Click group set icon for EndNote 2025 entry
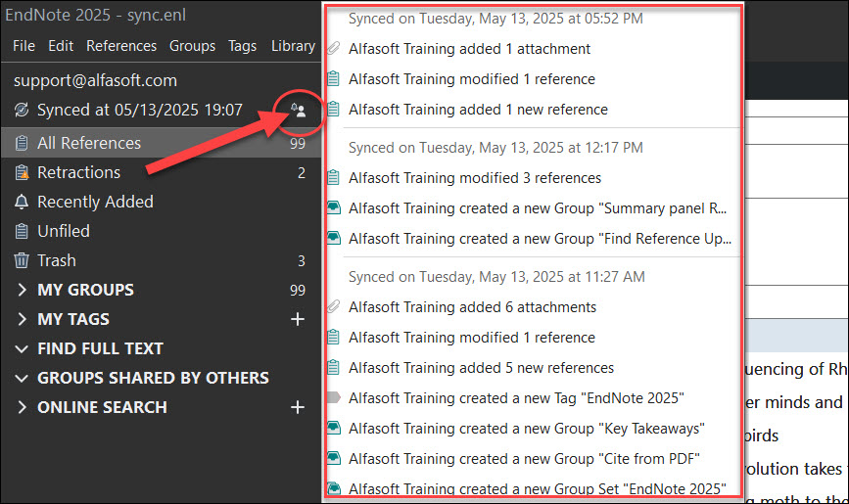The width and height of the screenshot is (849, 504). pyautogui.click(x=334, y=488)
